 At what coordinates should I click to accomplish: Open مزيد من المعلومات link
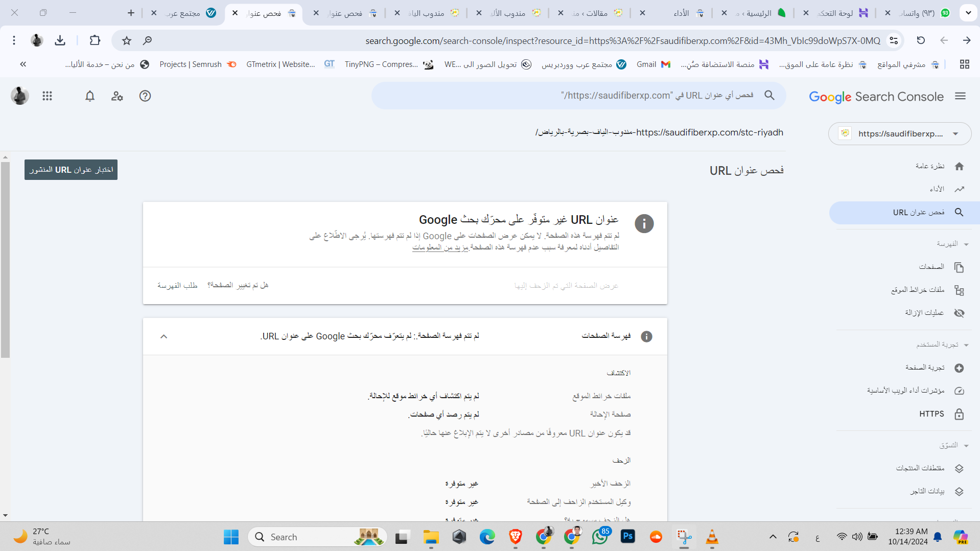[x=440, y=247]
